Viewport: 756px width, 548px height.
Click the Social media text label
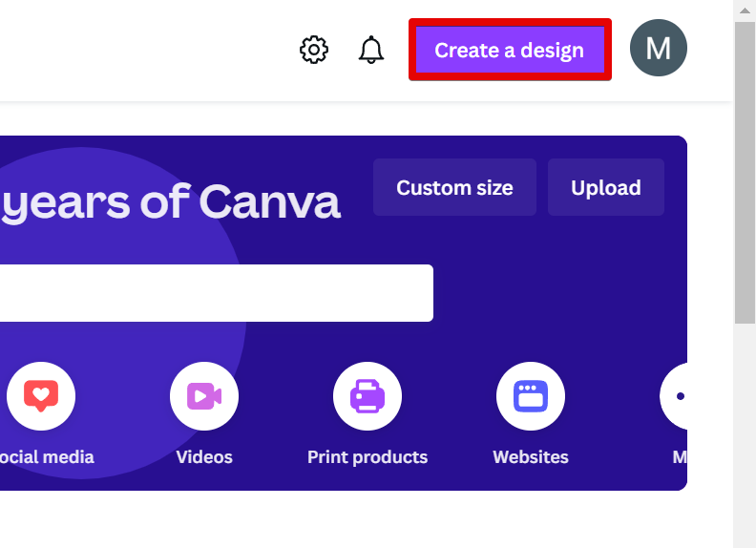pos(47,457)
